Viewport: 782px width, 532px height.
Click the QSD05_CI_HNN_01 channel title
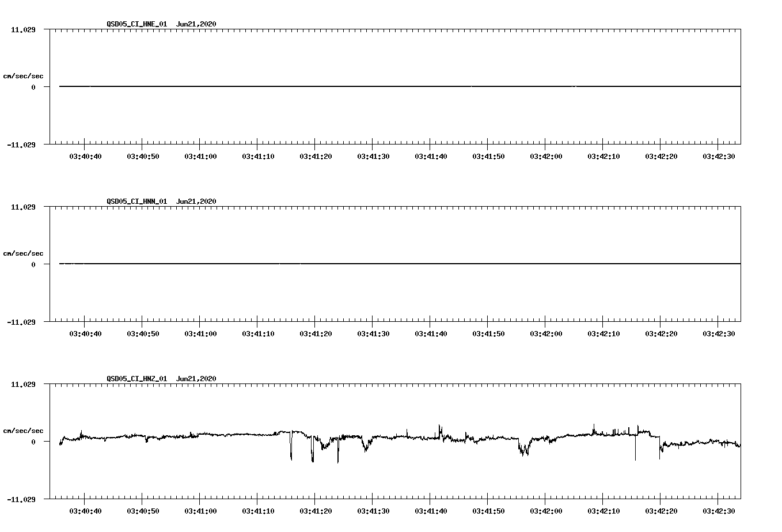[137, 202]
